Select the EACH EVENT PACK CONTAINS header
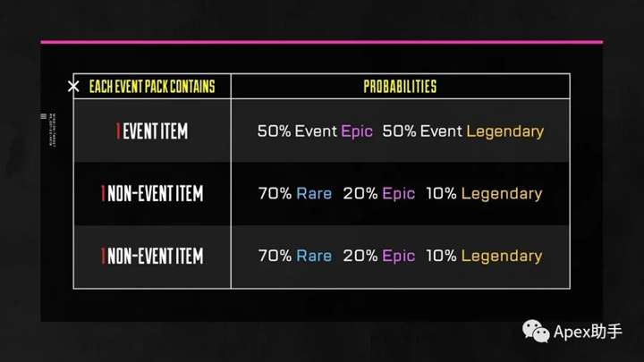This screenshot has height=362, width=644. click(152, 87)
